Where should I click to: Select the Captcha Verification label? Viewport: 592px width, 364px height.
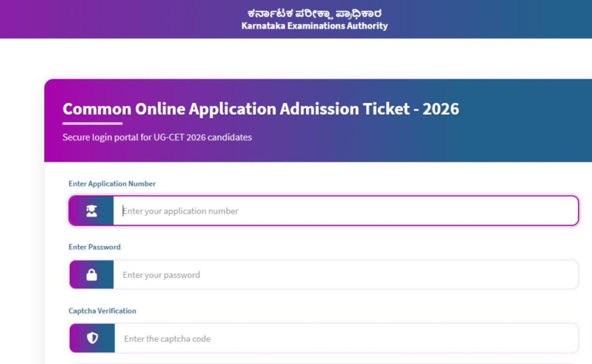[x=102, y=311]
